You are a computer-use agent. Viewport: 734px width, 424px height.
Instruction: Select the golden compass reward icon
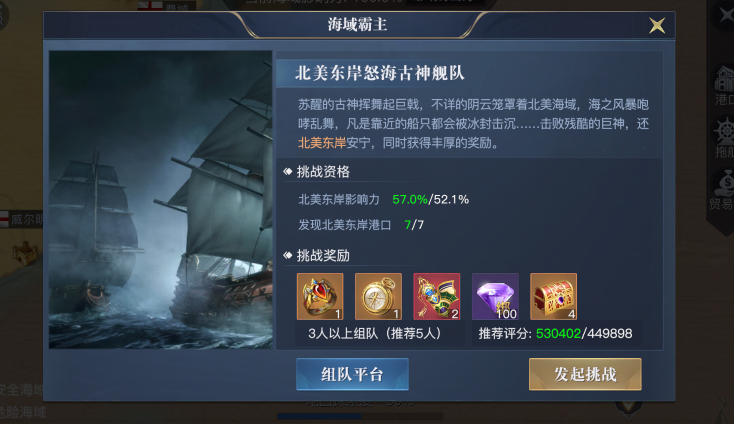pyautogui.click(x=378, y=297)
